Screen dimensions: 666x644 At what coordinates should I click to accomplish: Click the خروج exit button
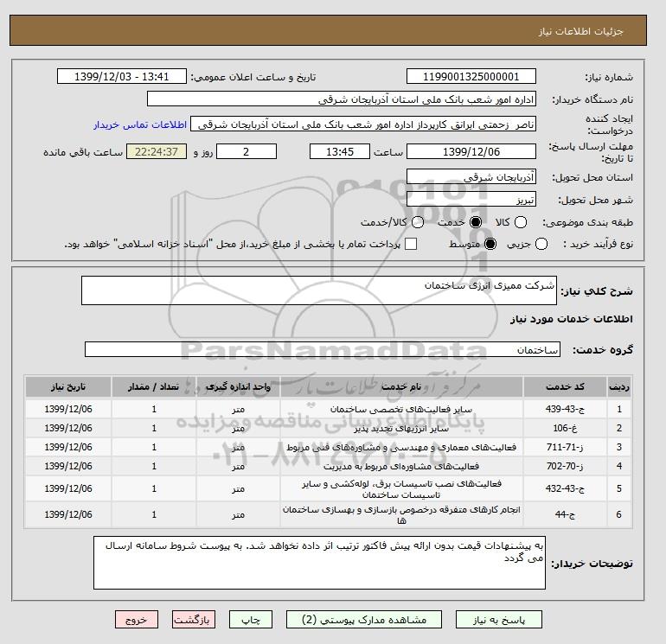tap(137, 620)
